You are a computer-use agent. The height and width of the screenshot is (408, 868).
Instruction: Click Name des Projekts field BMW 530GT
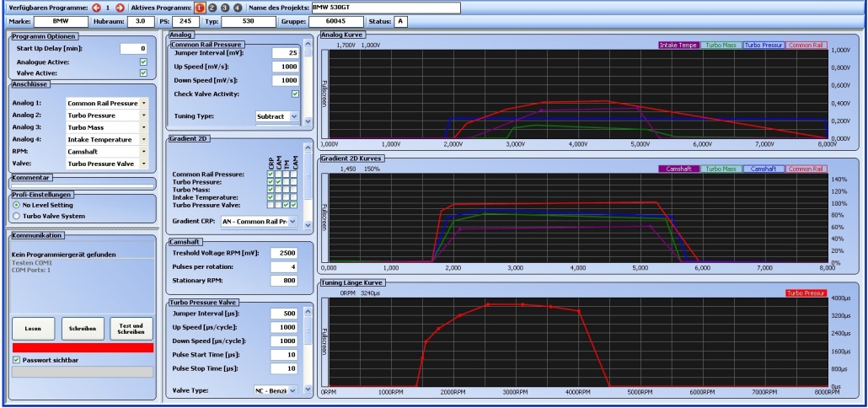click(385, 8)
